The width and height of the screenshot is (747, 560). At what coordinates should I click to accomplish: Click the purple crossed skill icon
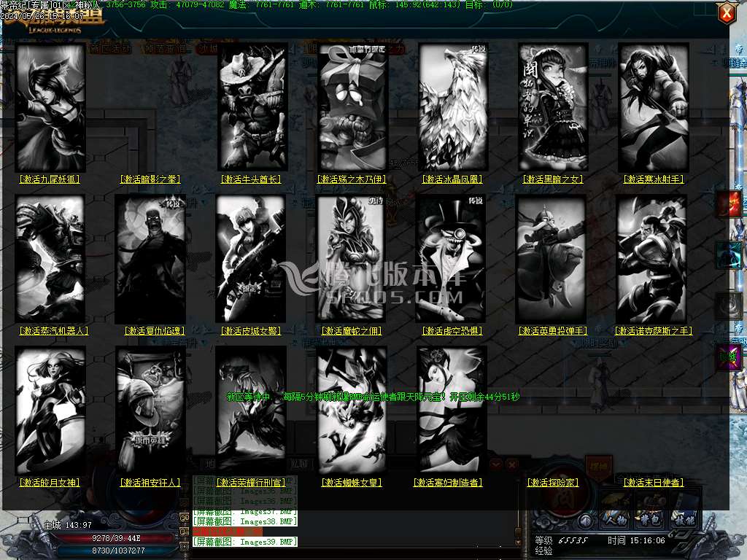729,357
